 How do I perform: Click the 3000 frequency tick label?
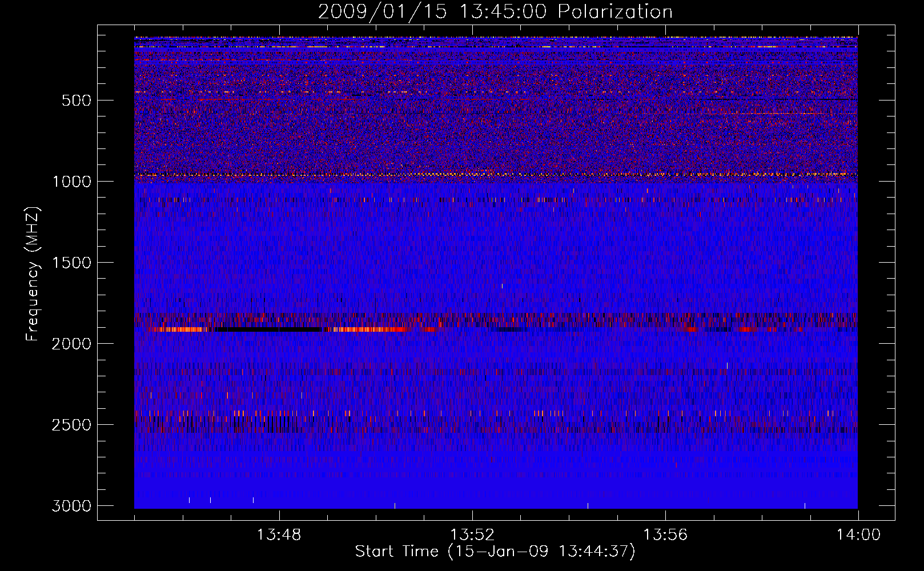[72, 506]
